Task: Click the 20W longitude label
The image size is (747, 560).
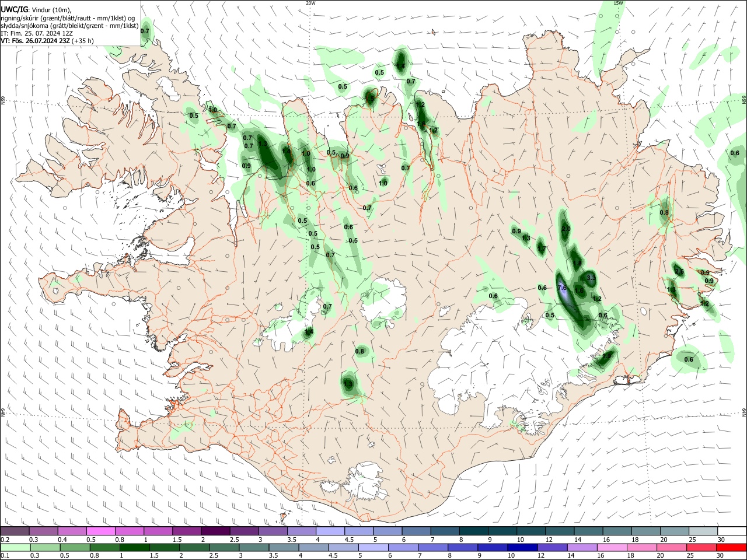Action: pyautogui.click(x=310, y=3)
